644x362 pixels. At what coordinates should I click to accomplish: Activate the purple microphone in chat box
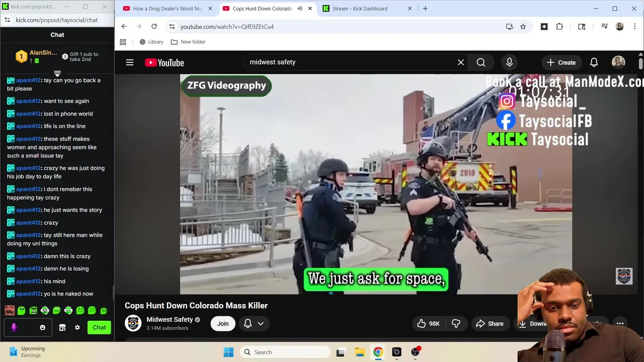(14, 327)
